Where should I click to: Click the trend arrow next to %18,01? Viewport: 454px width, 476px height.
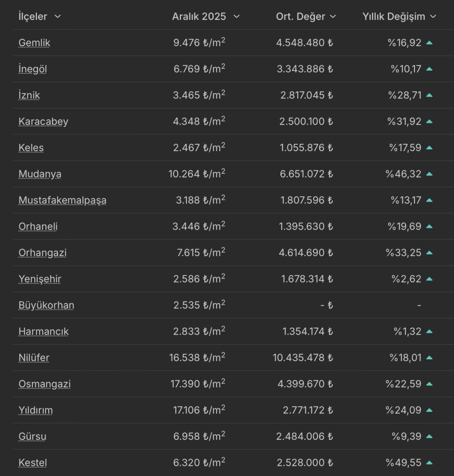(x=429, y=358)
